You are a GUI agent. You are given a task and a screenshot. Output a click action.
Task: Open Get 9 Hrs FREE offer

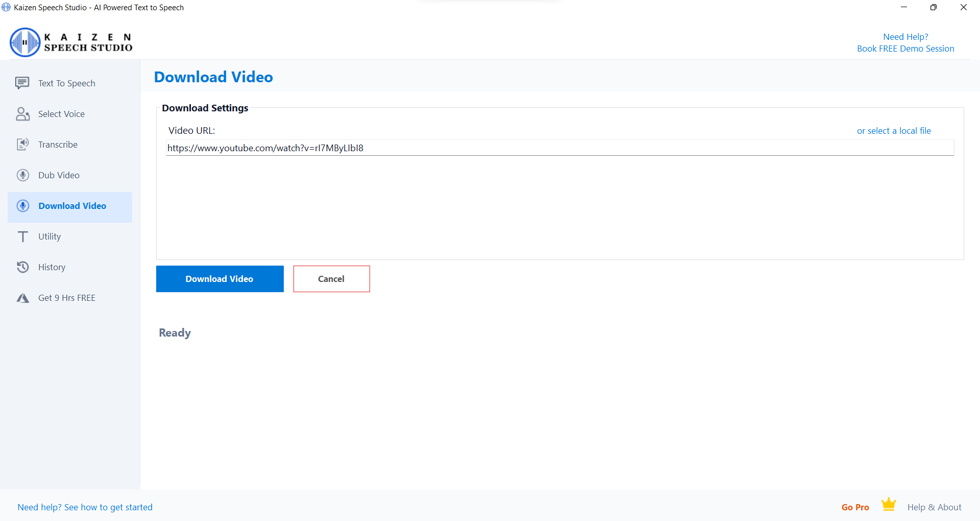click(x=66, y=297)
